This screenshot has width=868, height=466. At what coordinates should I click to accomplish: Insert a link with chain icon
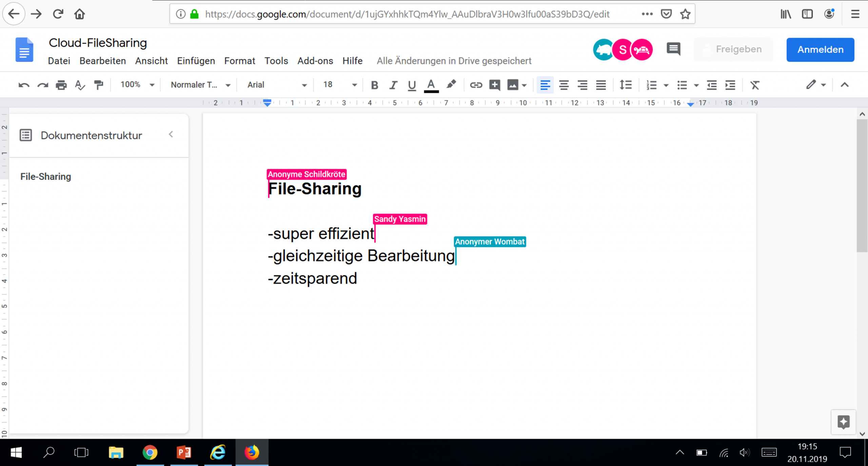pyautogui.click(x=476, y=85)
